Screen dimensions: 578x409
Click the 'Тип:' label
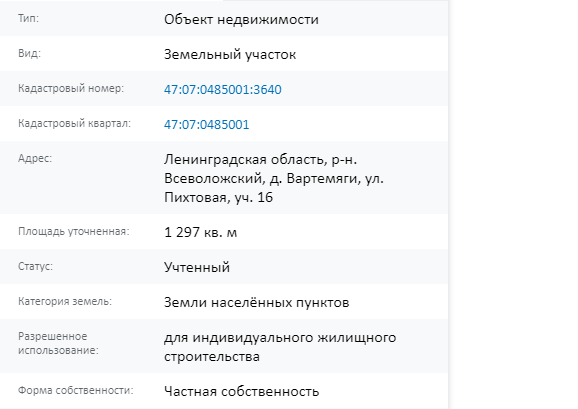28,18
